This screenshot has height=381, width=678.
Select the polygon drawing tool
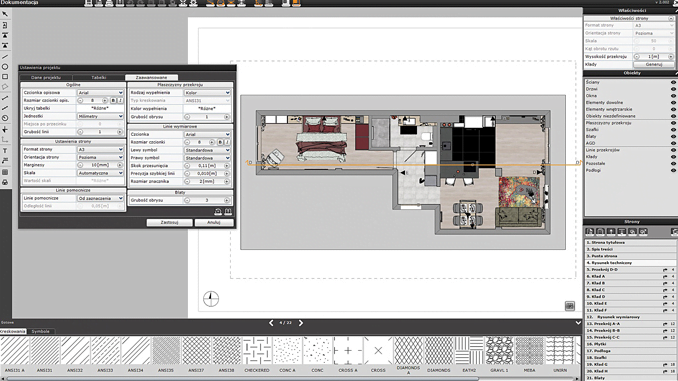pos(5,87)
